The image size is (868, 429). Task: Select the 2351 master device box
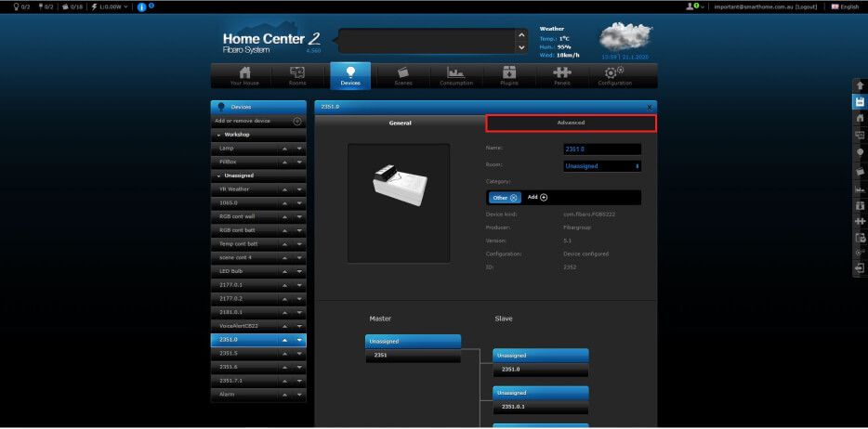coord(413,349)
